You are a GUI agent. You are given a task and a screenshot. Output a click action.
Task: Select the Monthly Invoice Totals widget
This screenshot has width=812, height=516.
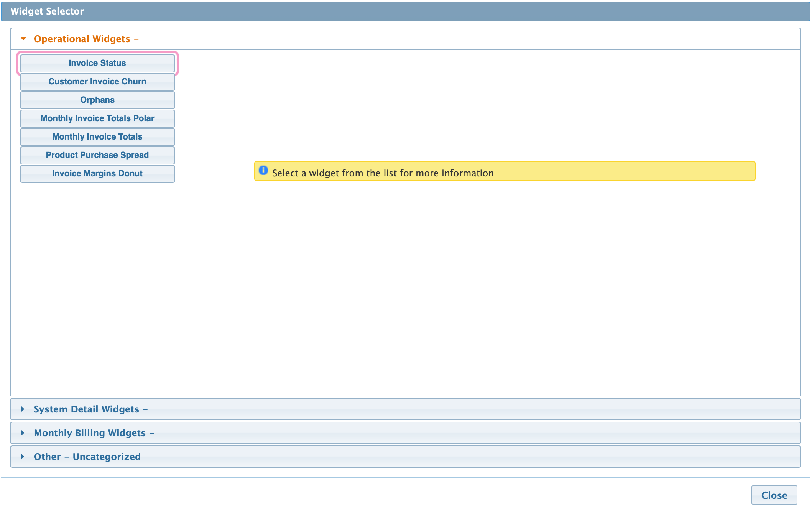[x=97, y=136]
